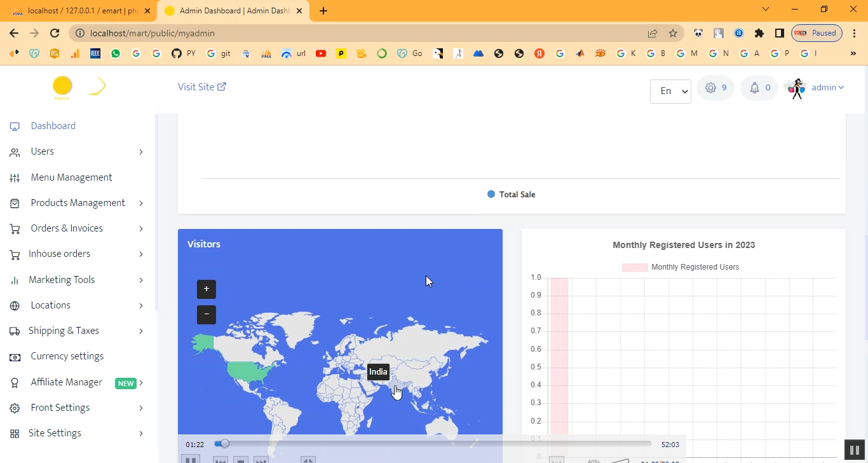Image resolution: width=868 pixels, height=463 pixels.
Task: Expand the Products Management submenu
Action: tap(78, 203)
